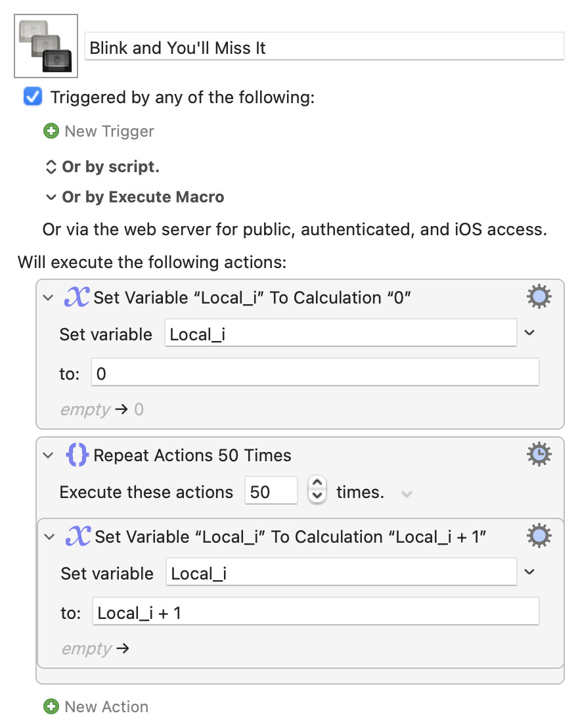
Task: Open gear menu of Repeat Actions action
Action: [539, 455]
